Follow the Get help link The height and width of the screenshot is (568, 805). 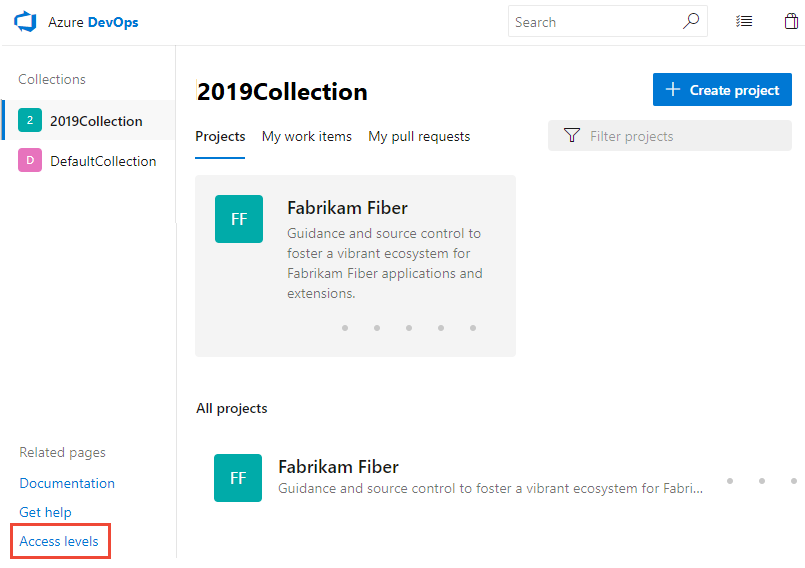(x=45, y=512)
